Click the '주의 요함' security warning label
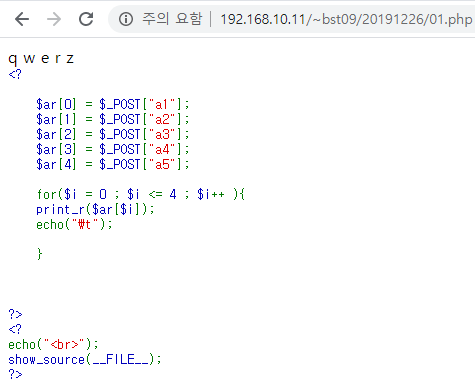 [172, 19]
